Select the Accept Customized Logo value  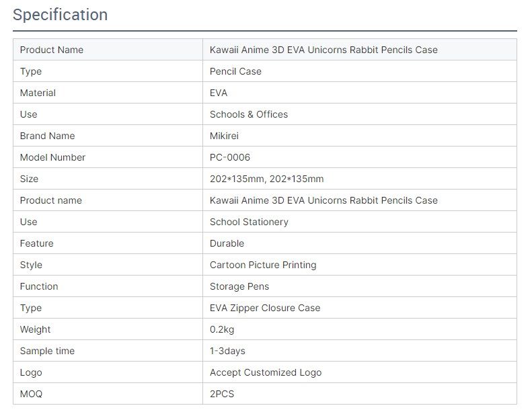pos(266,372)
